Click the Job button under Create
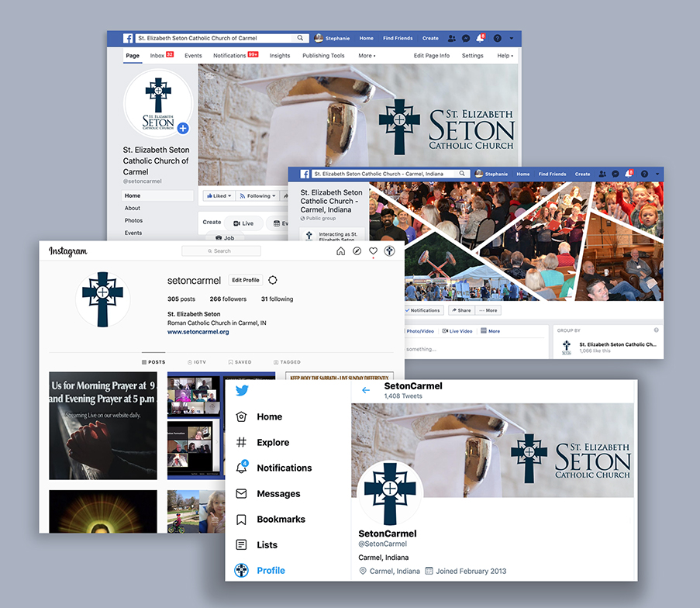This screenshot has height=608, width=700. (225, 238)
